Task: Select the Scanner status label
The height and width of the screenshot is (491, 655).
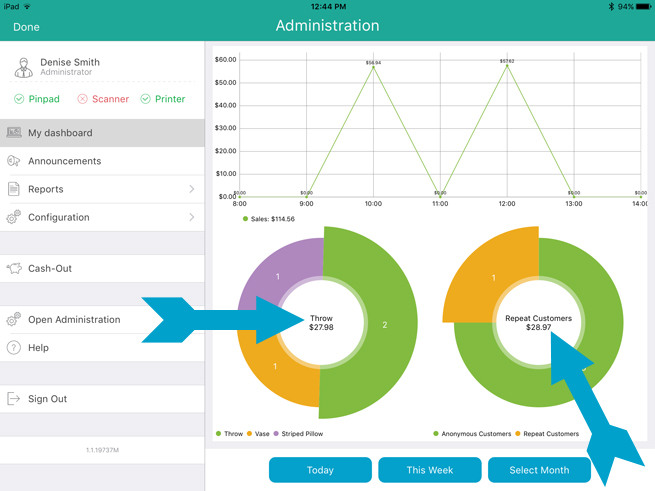Action: 110,99
